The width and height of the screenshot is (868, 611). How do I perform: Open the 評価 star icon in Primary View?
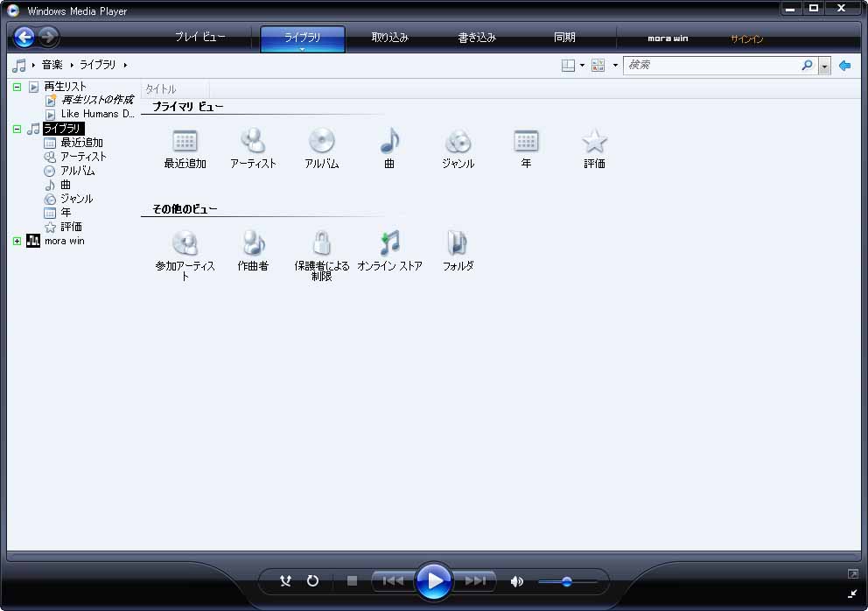(x=594, y=141)
